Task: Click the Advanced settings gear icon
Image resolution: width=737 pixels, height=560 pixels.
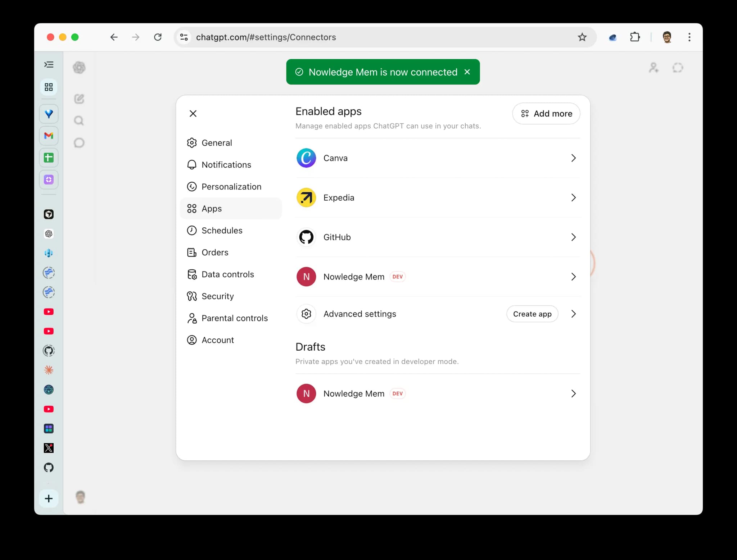Action: pyautogui.click(x=306, y=314)
